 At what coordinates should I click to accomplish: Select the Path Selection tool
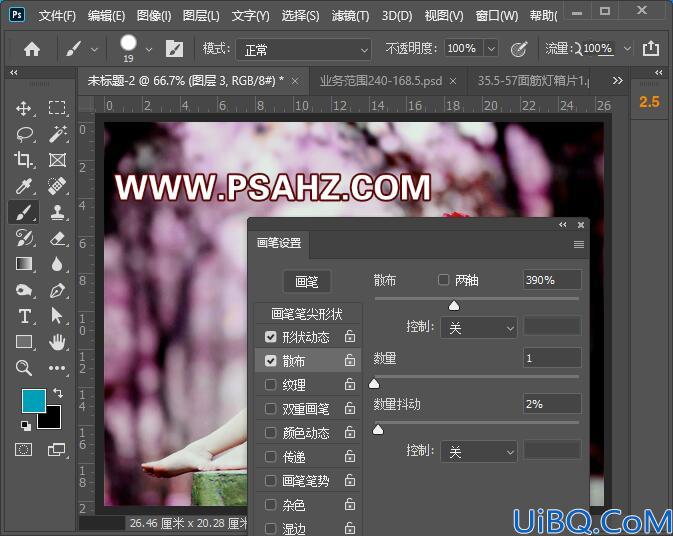56,315
